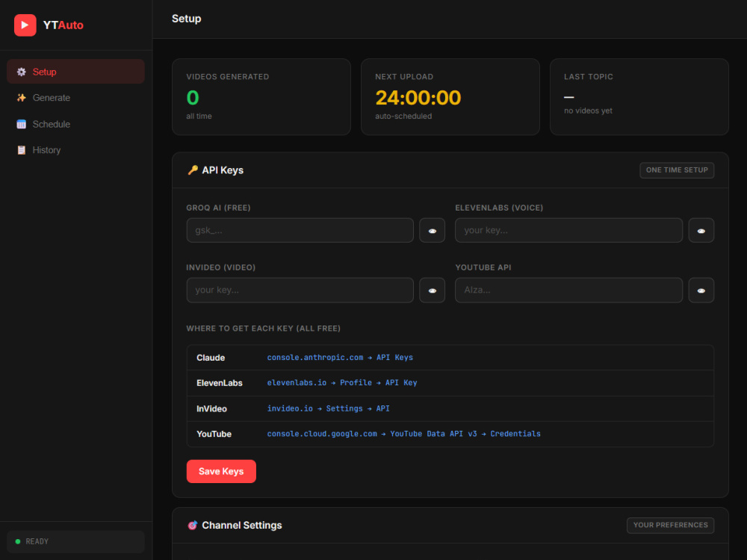Screen dimensions: 747x560
Task: Focus the Groq AI key input field
Action: click(300, 231)
